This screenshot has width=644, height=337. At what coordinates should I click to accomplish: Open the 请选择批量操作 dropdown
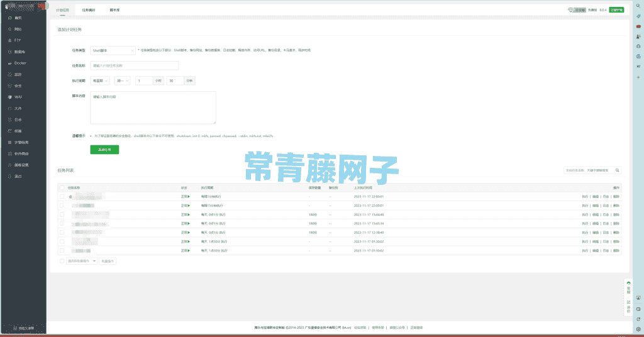point(82,261)
